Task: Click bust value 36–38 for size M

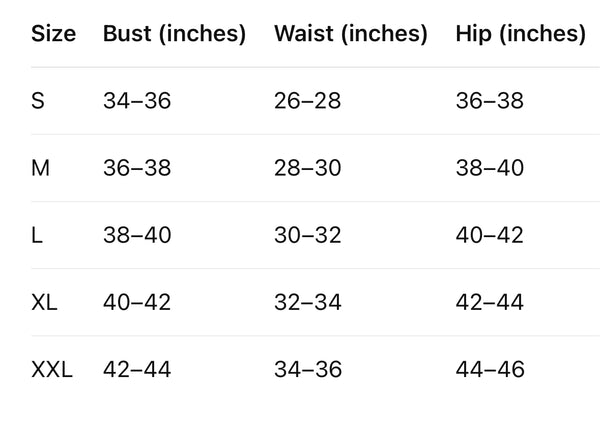Action: point(137,168)
